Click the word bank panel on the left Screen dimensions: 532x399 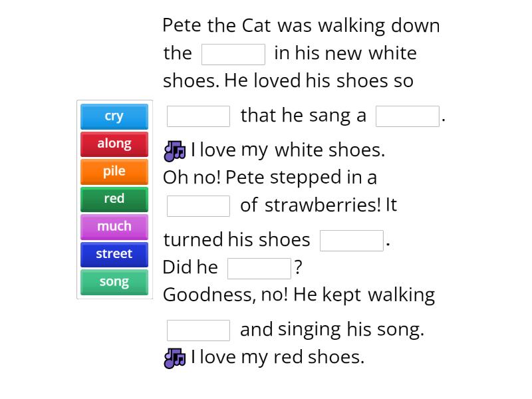tap(114, 198)
